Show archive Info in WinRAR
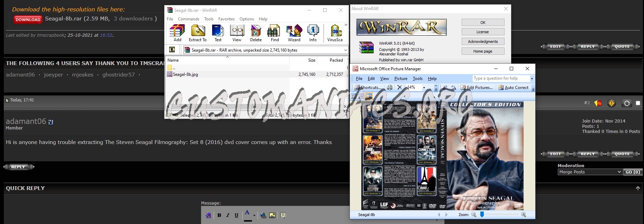 [313, 33]
